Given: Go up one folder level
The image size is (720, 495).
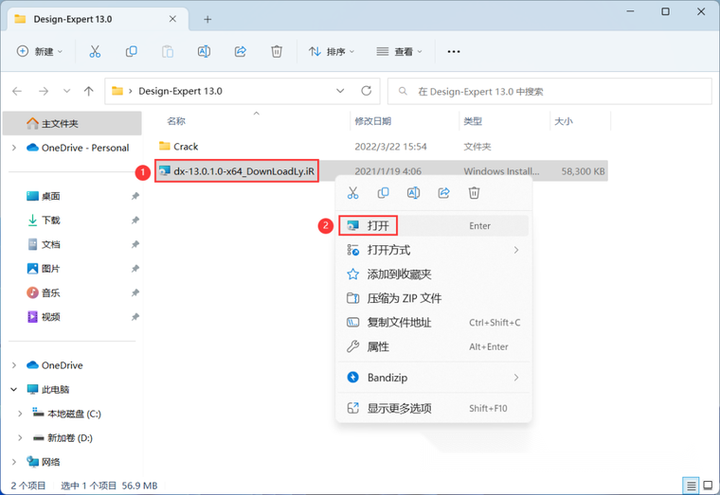Looking at the screenshot, I should point(89,91).
